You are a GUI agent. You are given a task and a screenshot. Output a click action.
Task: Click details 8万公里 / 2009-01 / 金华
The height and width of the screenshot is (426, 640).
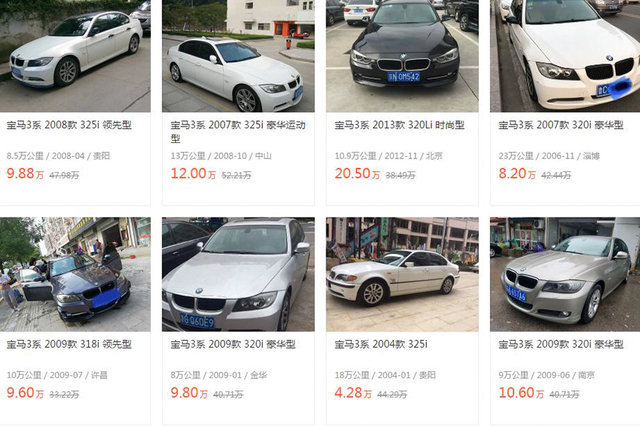(219, 375)
